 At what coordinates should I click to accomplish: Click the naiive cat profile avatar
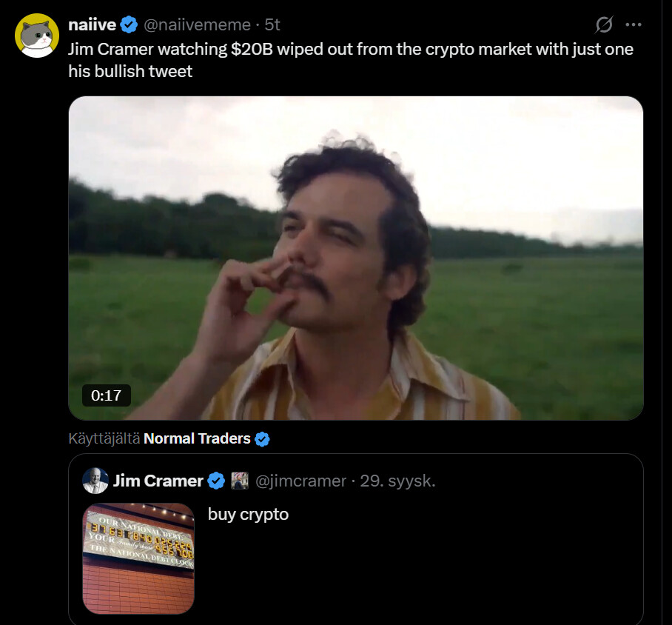[37, 36]
